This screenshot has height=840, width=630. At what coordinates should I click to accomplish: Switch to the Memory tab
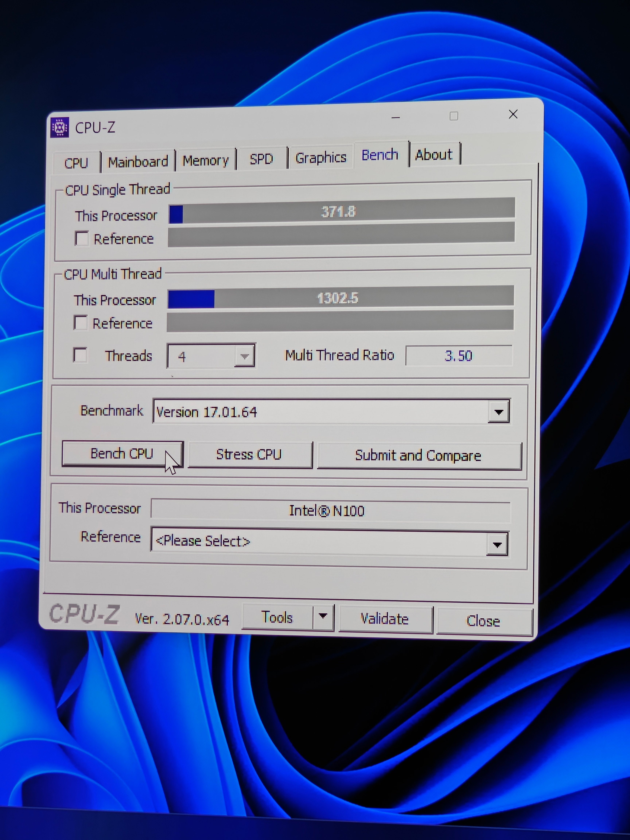205,161
